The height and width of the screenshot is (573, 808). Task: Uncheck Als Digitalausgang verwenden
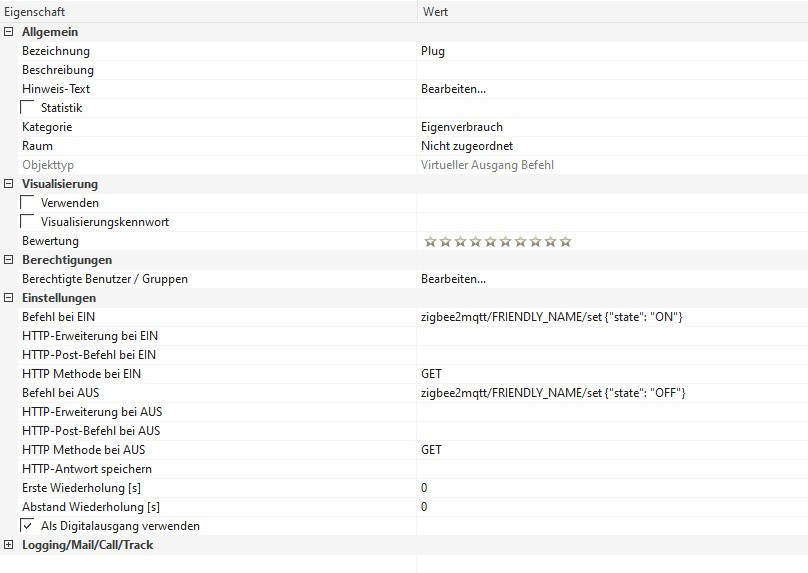(x=28, y=525)
